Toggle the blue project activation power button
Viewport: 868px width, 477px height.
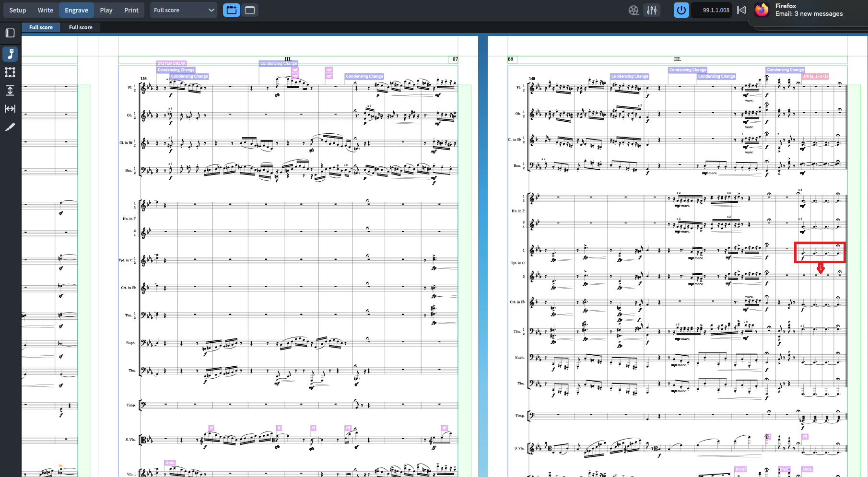click(x=681, y=10)
